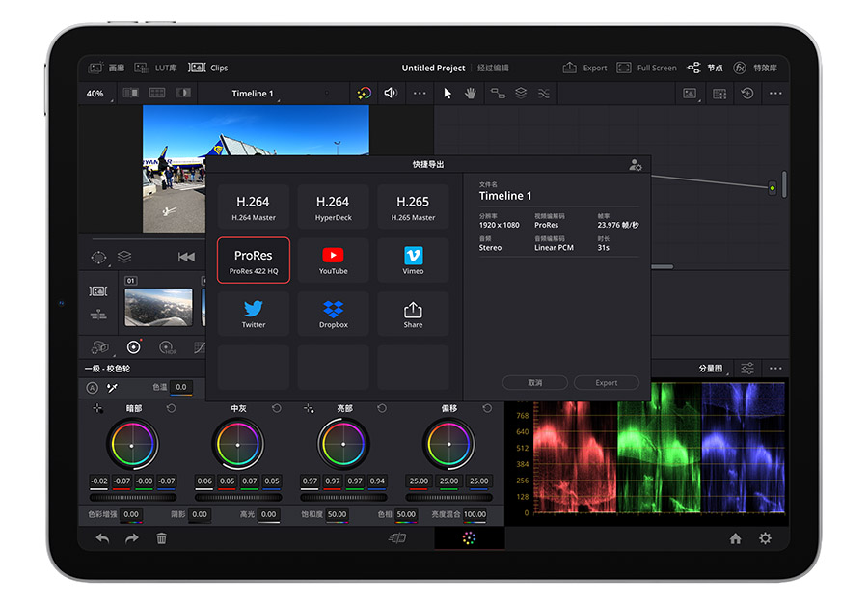Select the primary color wheels tab icon
Screen dimensions: 868x605
coord(133,346)
